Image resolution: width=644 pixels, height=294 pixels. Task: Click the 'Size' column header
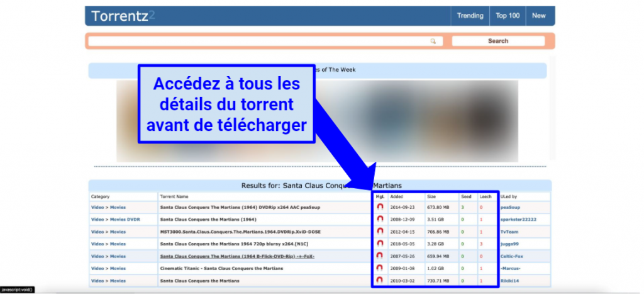pos(431,196)
